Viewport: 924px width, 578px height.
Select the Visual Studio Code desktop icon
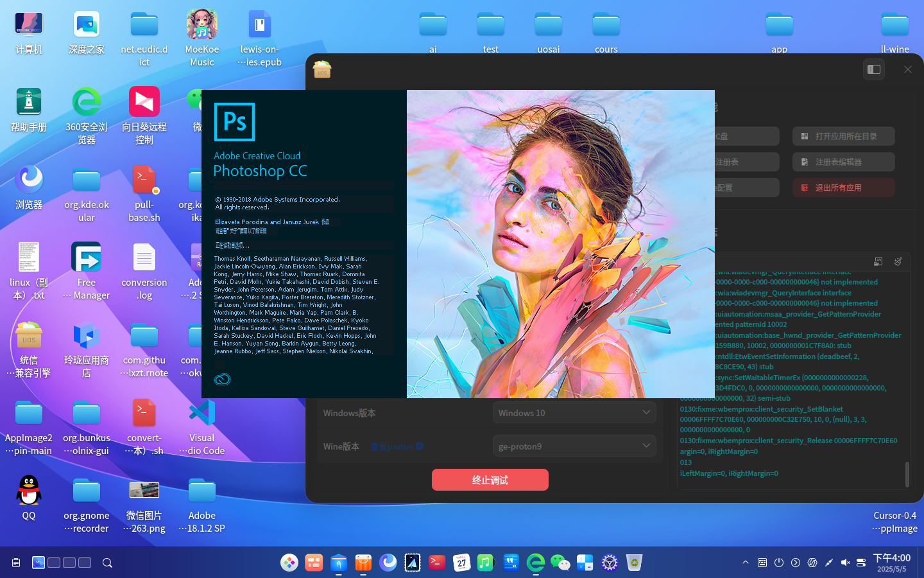click(x=202, y=427)
